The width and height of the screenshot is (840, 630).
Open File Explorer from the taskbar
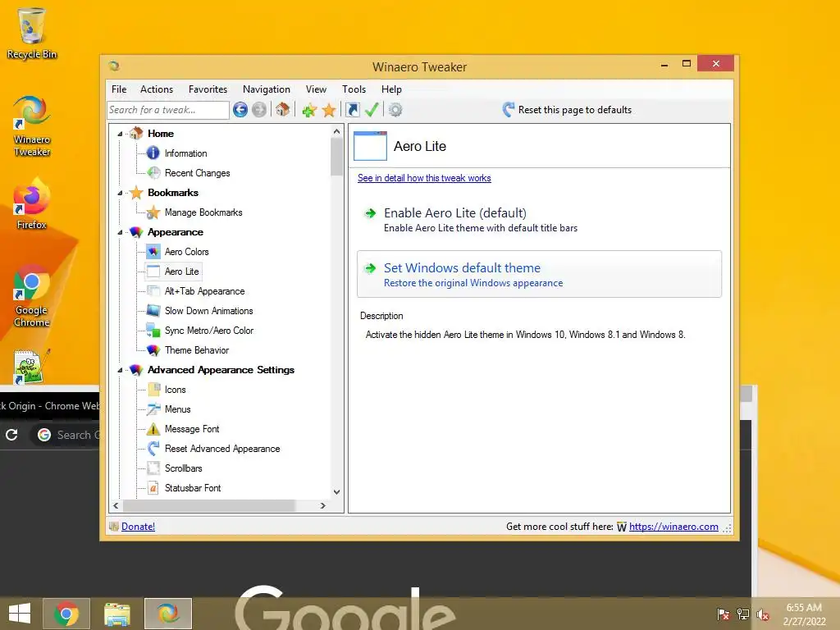117,614
